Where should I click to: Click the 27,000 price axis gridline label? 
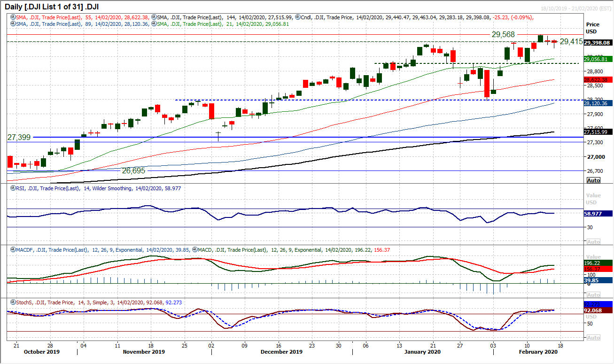(595, 157)
